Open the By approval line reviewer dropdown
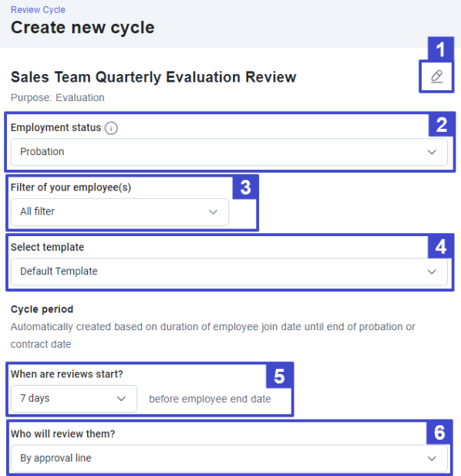Image resolution: width=461 pixels, height=476 pixels. 229,458
